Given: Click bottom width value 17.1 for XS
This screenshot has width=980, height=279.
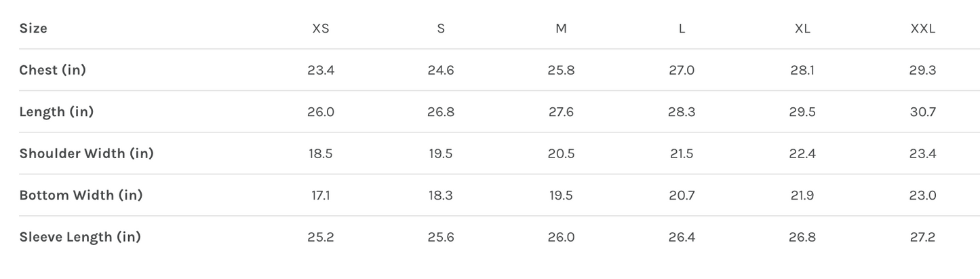Looking at the screenshot, I should 321,196.
